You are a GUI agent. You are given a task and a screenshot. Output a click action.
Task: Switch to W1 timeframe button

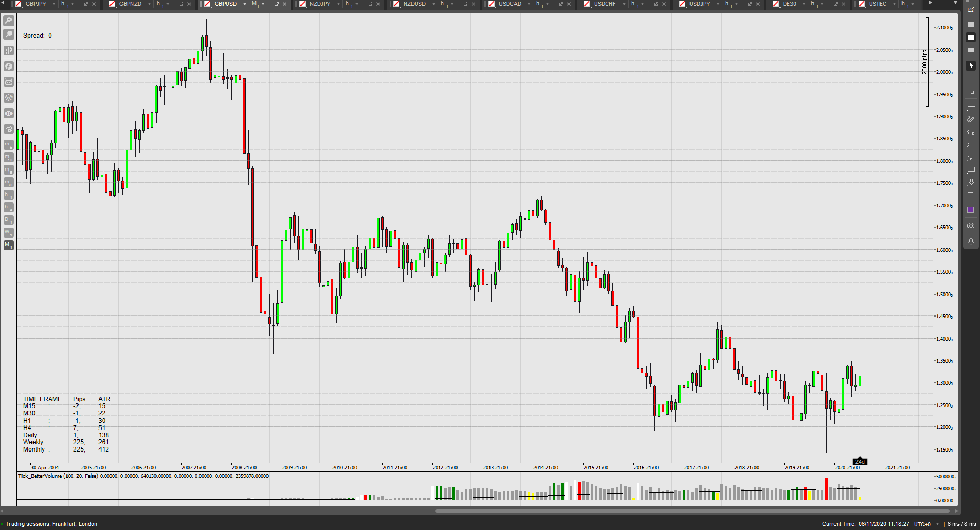[x=8, y=232]
